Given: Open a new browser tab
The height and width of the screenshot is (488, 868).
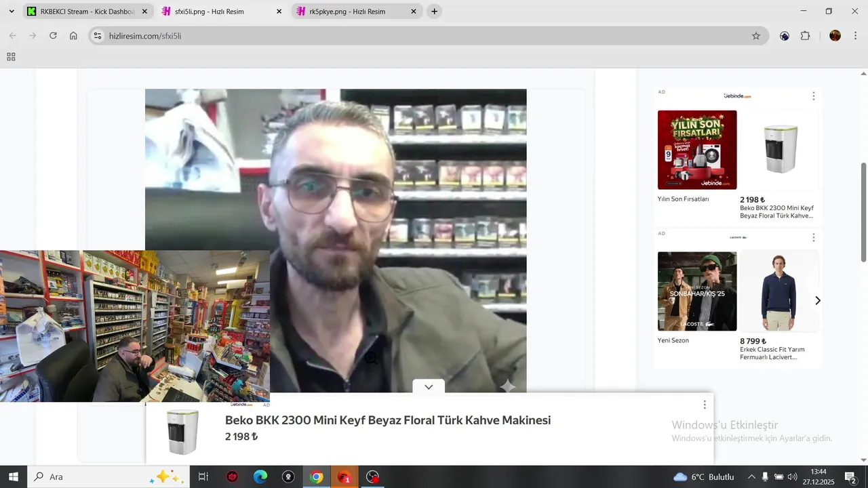Looking at the screenshot, I should pyautogui.click(x=434, y=12).
